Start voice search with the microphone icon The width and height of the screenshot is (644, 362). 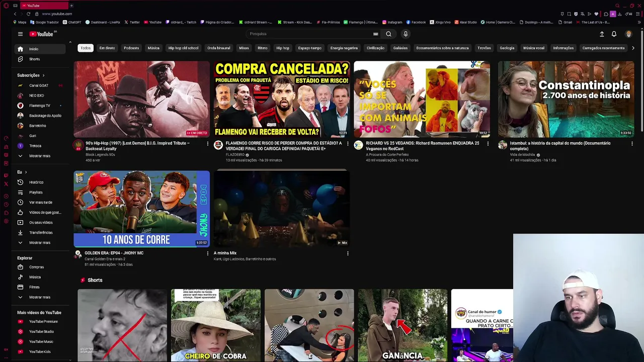pyautogui.click(x=406, y=34)
